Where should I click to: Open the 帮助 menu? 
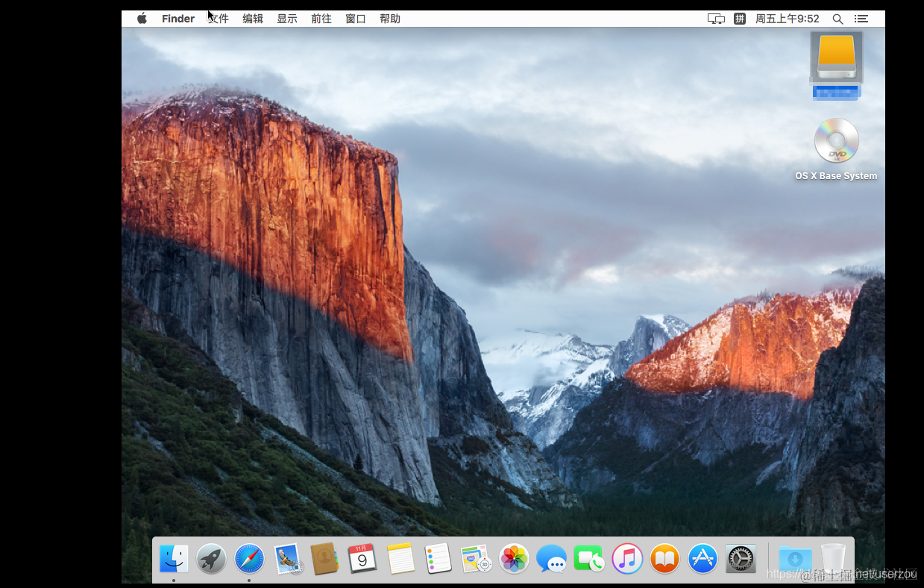click(x=390, y=19)
